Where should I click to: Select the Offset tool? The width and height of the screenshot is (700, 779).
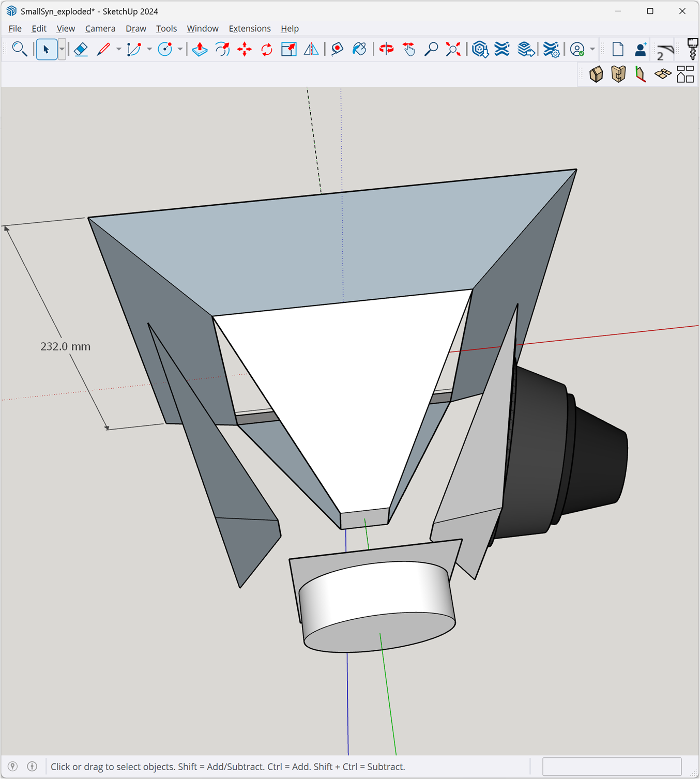click(222, 49)
